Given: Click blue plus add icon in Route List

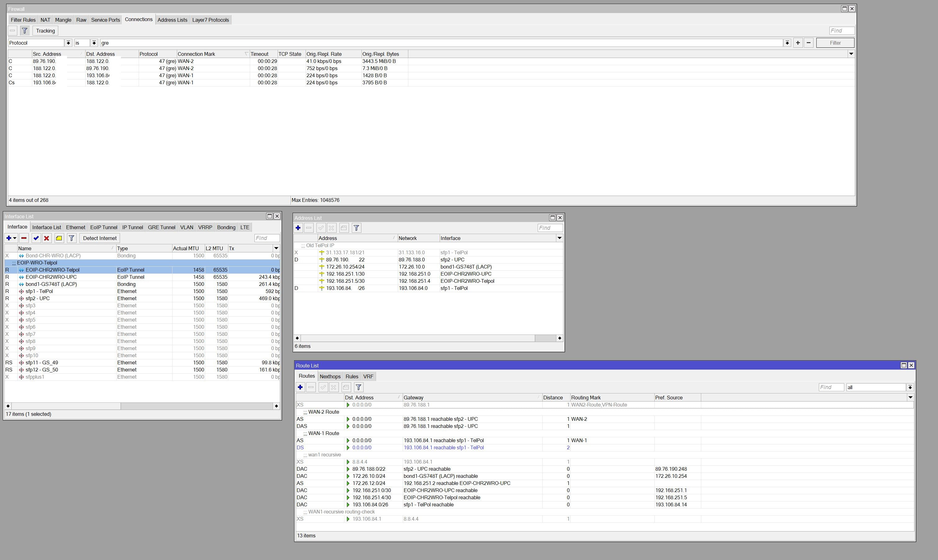Looking at the screenshot, I should tap(300, 387).
